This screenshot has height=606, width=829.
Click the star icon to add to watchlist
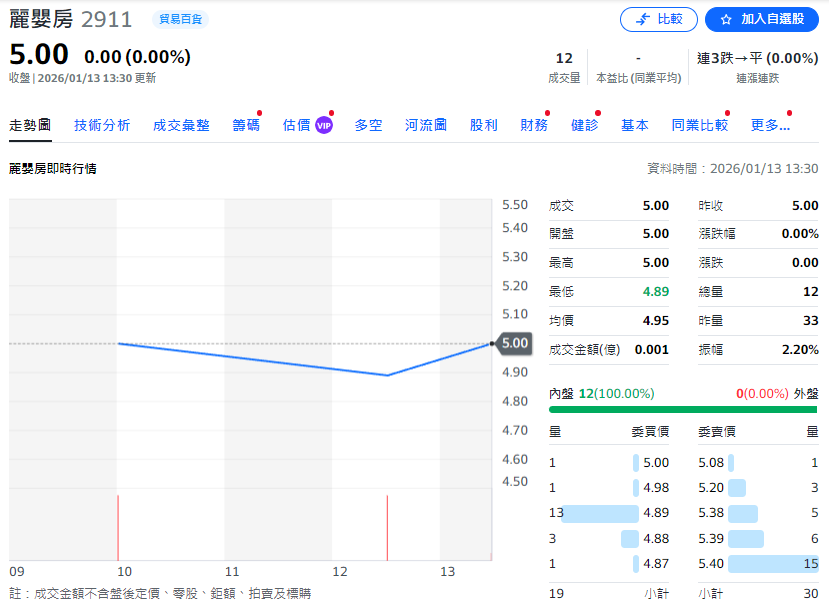click(725, 19)
